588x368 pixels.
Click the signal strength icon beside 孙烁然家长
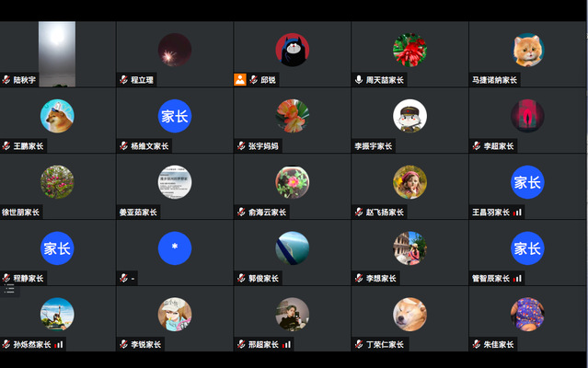tap(59, 344)
